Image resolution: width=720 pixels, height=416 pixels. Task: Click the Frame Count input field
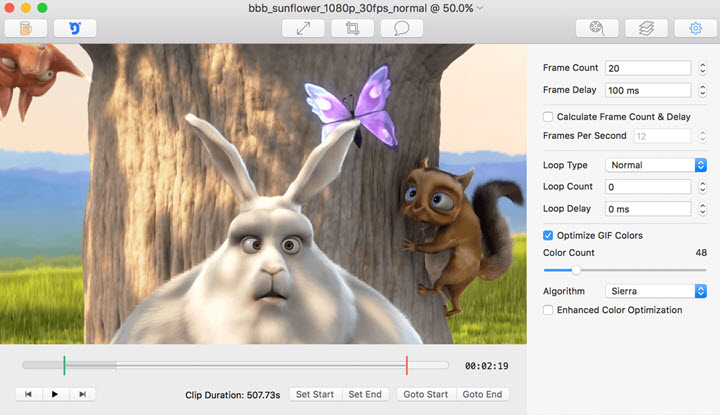(648, 68)
